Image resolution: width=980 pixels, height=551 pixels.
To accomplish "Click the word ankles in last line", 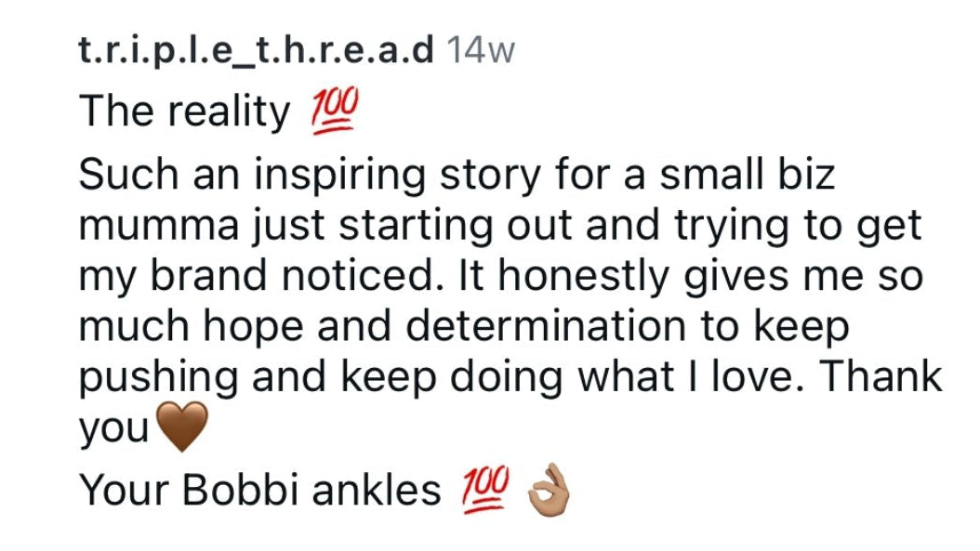I will point(377,489).
